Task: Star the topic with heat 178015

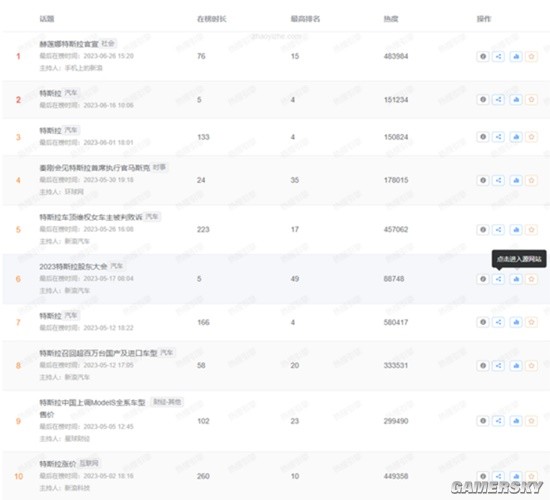Action: (531, 180)
